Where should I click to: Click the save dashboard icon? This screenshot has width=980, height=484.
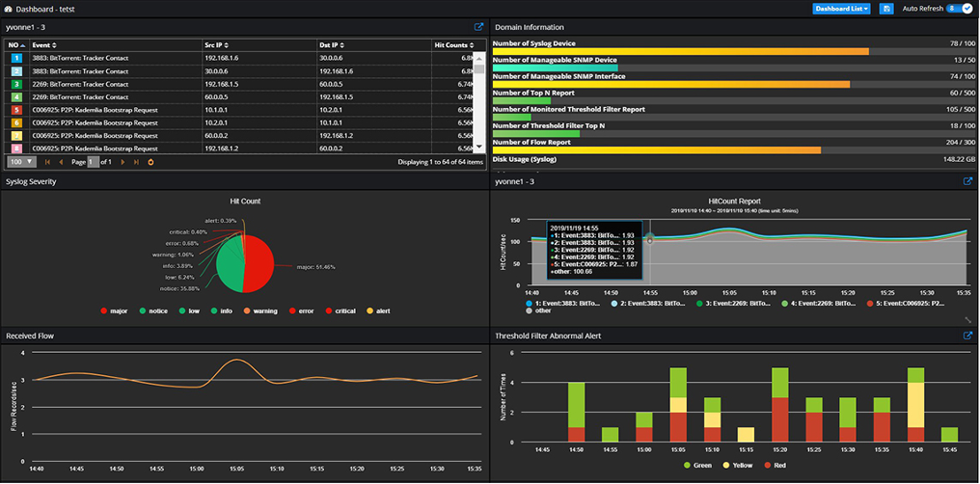coord(885,9)
